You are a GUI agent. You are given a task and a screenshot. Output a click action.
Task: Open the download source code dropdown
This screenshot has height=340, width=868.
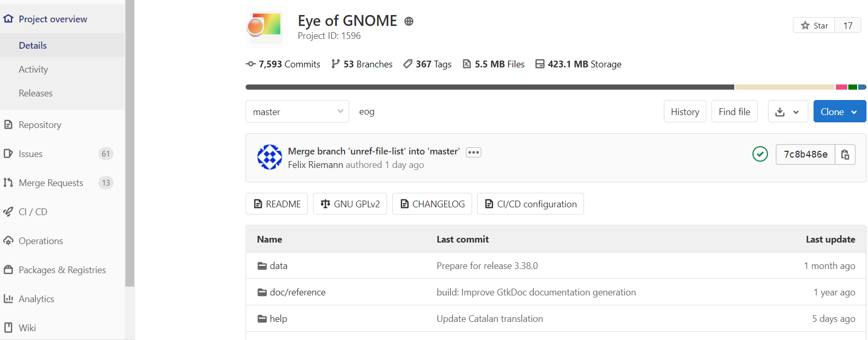(787, 112)
